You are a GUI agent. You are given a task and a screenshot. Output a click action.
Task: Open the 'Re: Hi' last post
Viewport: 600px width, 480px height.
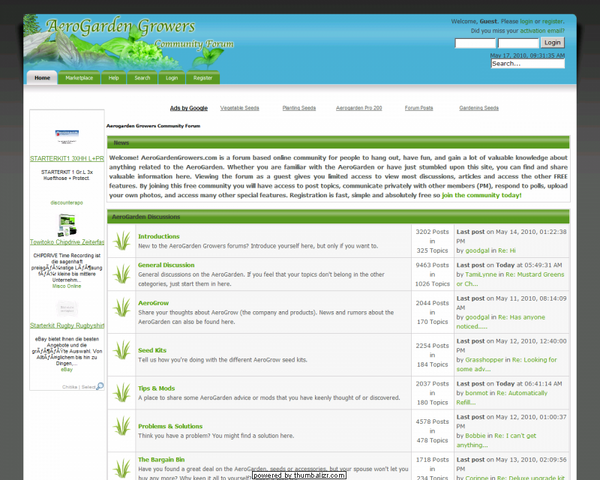click(x=507, y=251)
